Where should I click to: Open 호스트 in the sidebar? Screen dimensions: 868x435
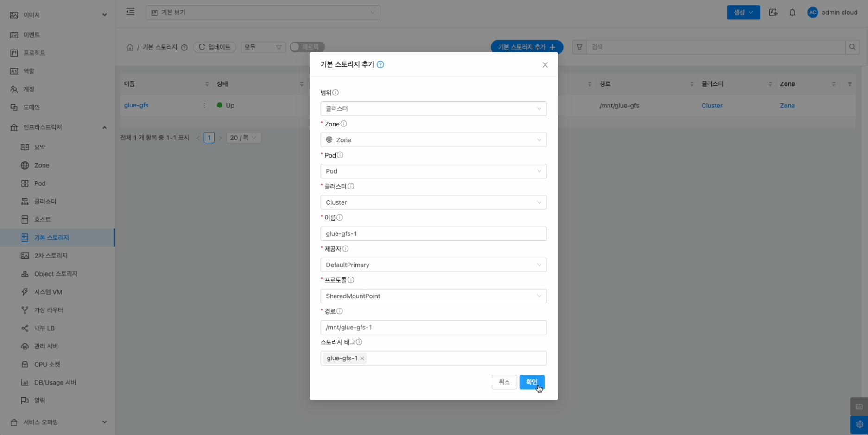click(57, 220)
